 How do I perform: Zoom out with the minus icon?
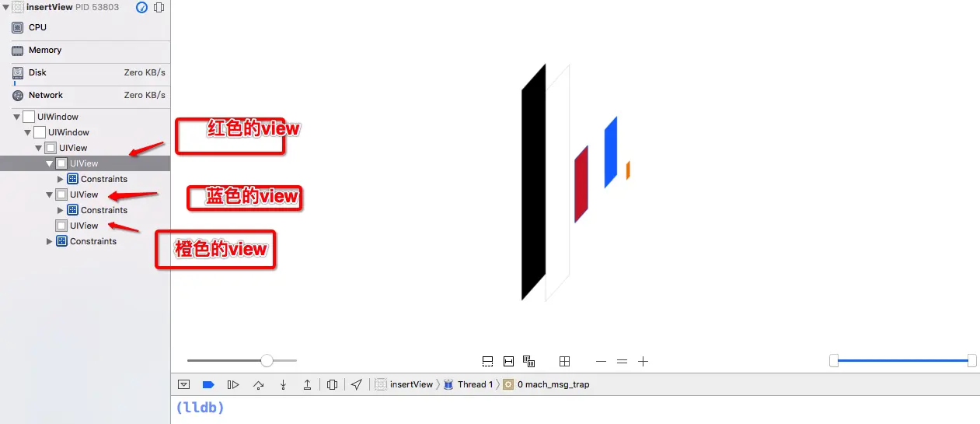(601, 361)
